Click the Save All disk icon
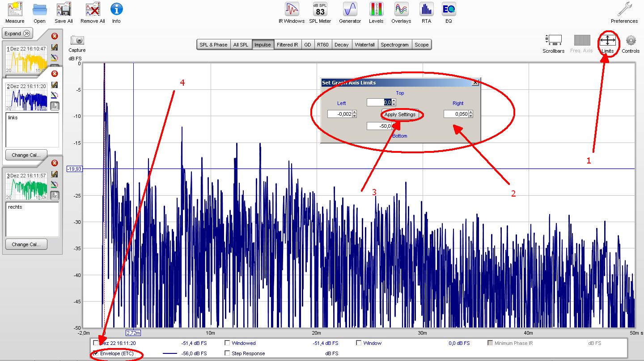Image resolution: width=644 pixels, height=361 pixels. click(64, 9)
